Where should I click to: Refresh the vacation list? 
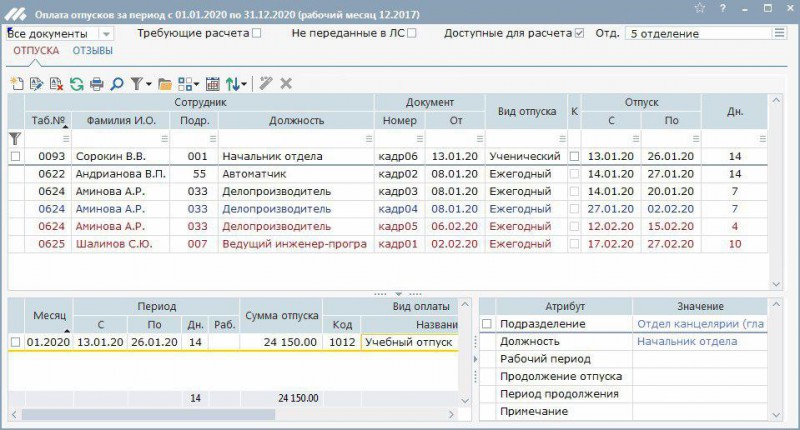[x=77, y=84]
